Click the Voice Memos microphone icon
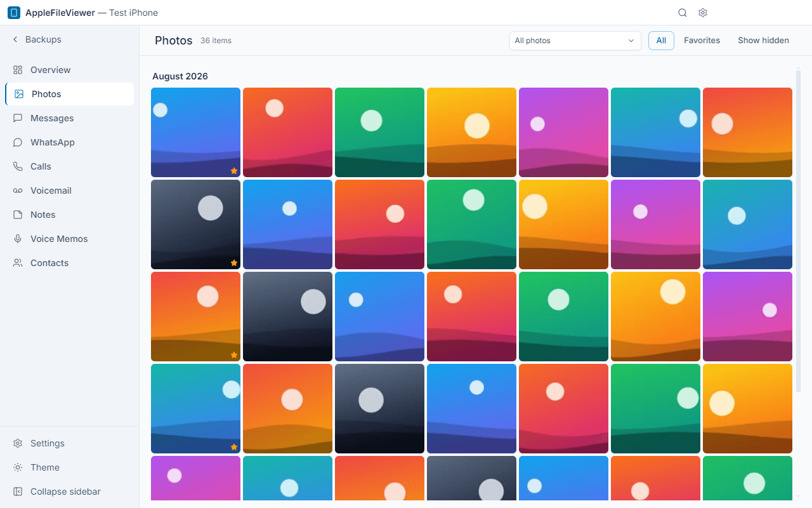 point(18,239)
